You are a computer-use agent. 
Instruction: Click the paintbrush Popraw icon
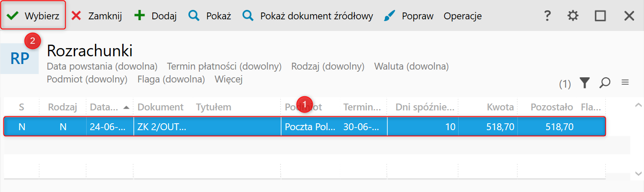point(390,16)
